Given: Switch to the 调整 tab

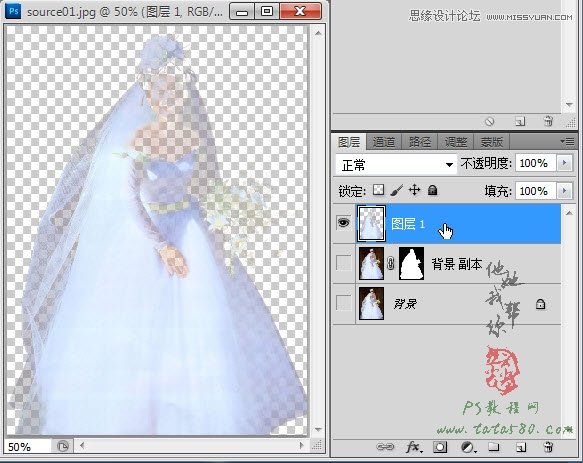Looking at the screenshot, I should point(456,142).
